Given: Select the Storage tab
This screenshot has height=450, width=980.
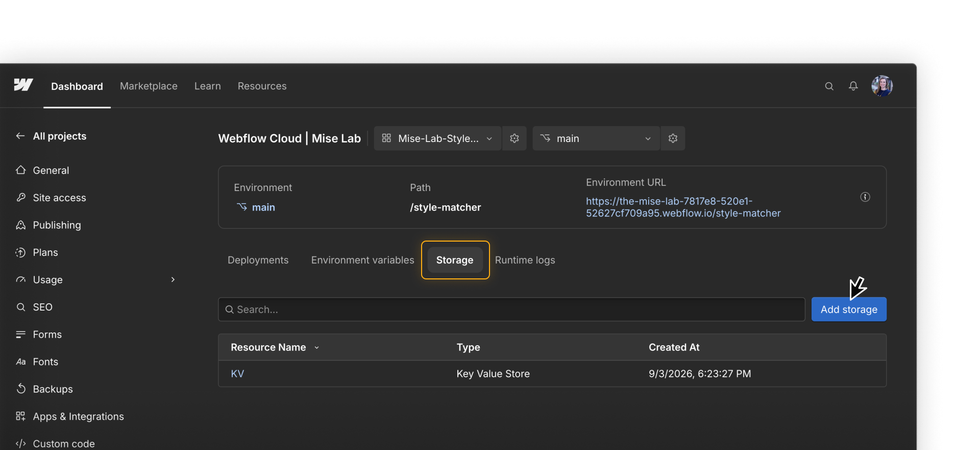Looking at the screenshot, I should (455, 260).
